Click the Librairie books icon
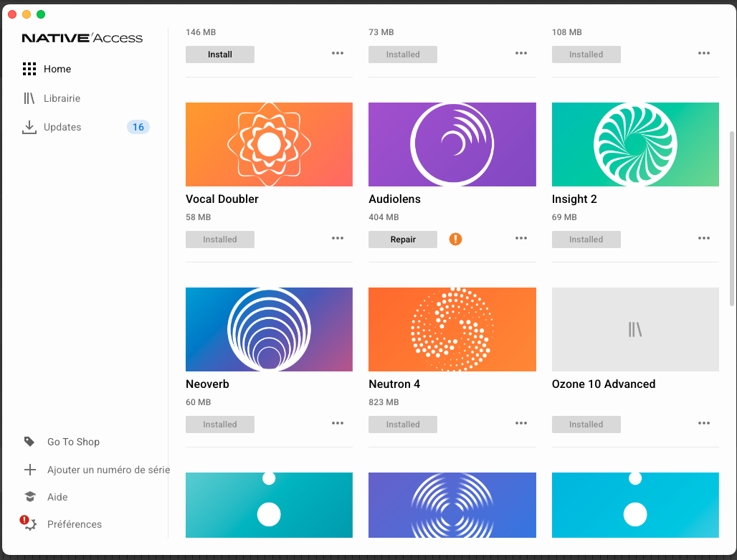 (29, 98)
